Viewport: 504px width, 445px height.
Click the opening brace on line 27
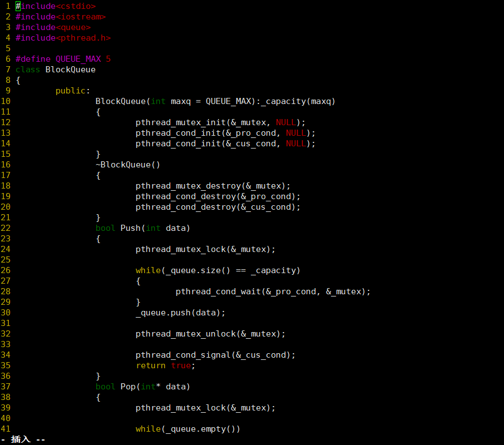click(138, 281)
